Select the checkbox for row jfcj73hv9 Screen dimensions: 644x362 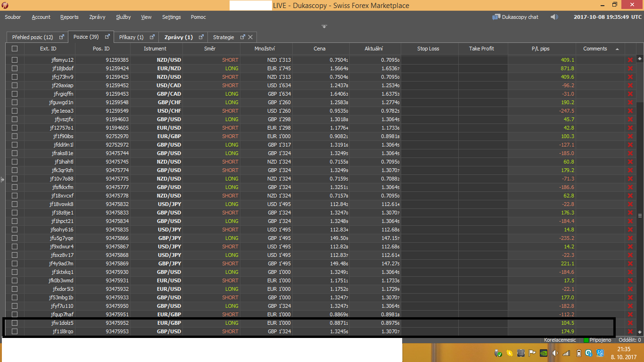[15, 77]
